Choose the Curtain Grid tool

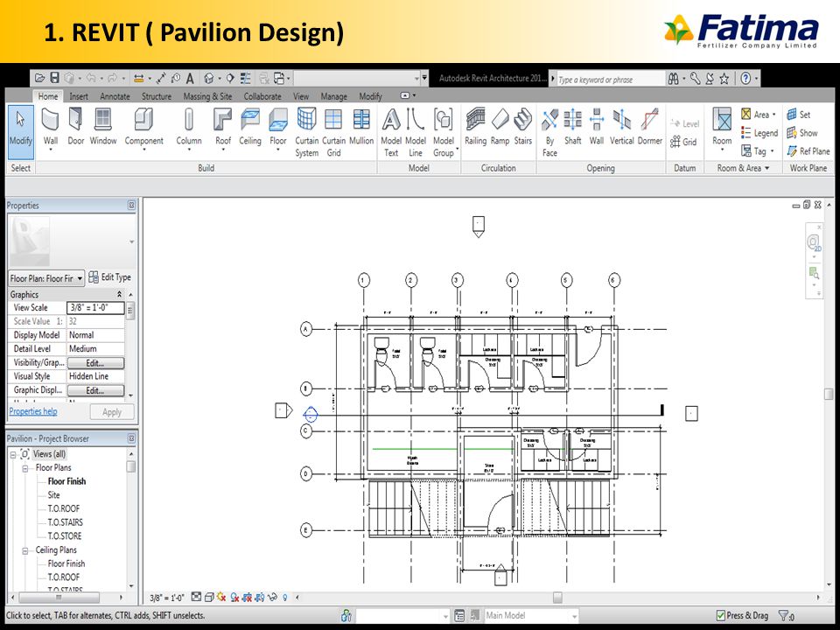tap(333, 132)
